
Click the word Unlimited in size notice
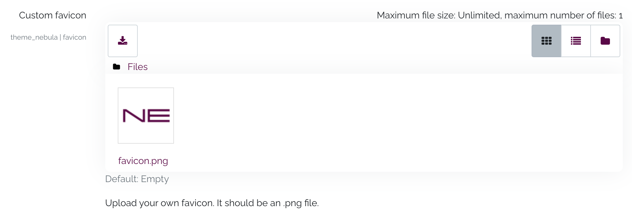coord(479,15)
